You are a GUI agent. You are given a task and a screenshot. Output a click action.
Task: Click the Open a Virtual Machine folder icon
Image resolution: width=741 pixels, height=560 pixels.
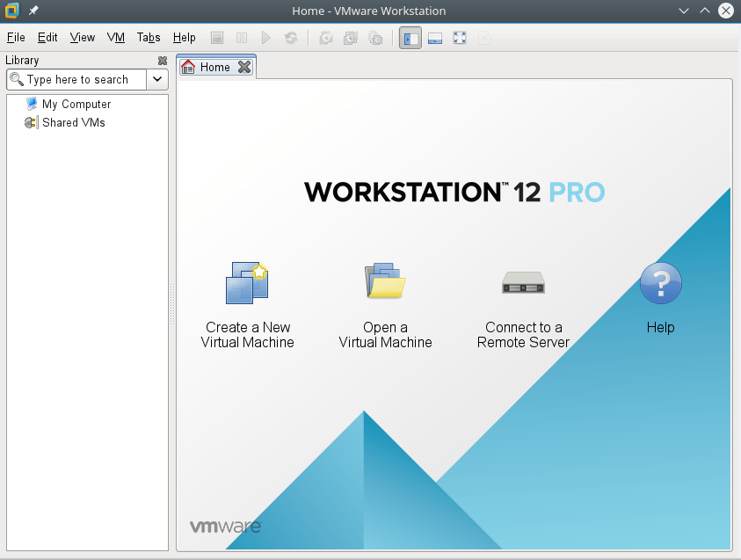385,280
